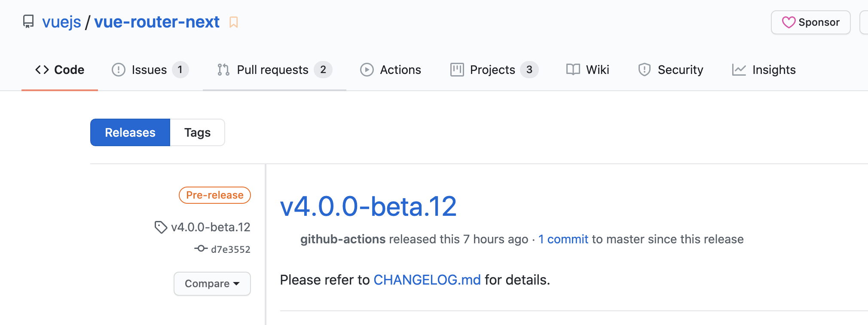Click the 'released this 7 hours ago' text
Screen dimensions: 868x325
pos(458,239)
